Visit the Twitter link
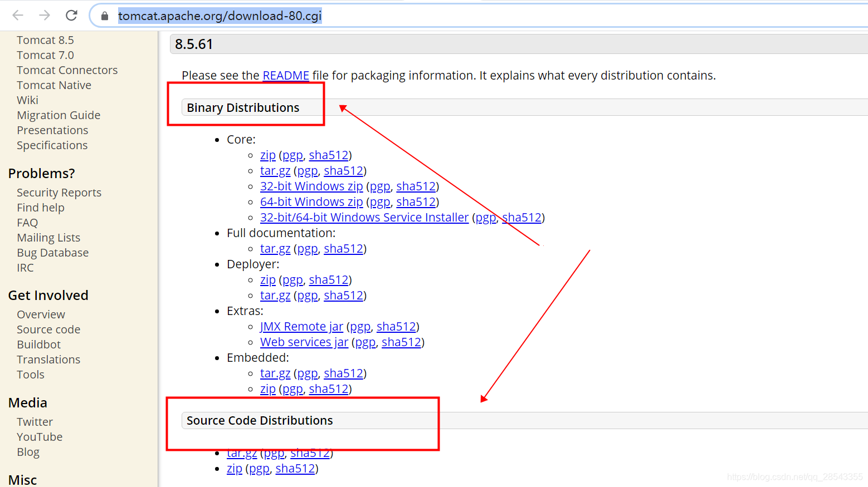The image size is (868, 487). [x=35, y=422]
